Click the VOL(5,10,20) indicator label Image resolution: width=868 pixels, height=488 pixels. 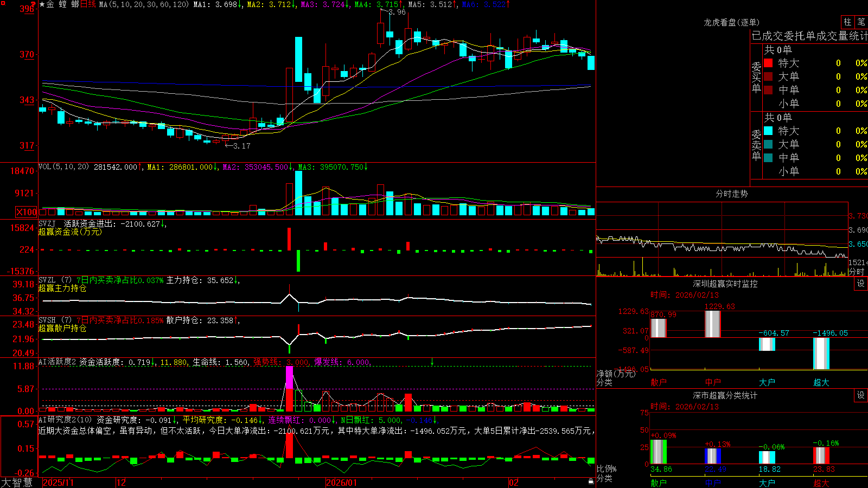64,167
